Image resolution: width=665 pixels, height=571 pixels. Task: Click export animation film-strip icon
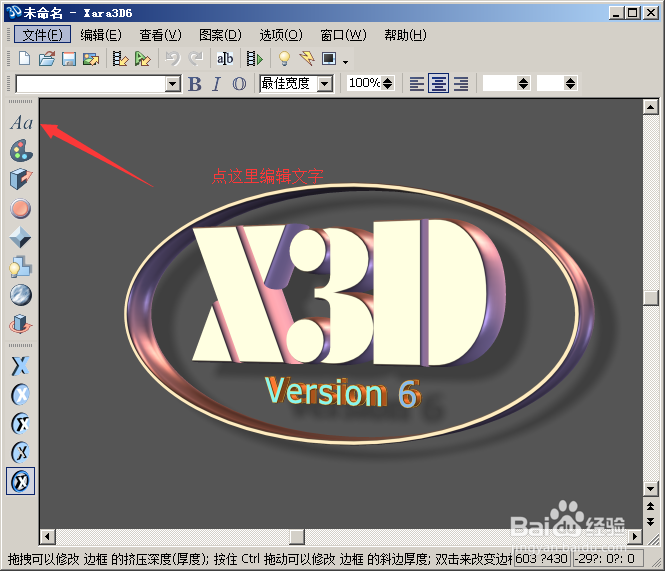pos(120,58)
